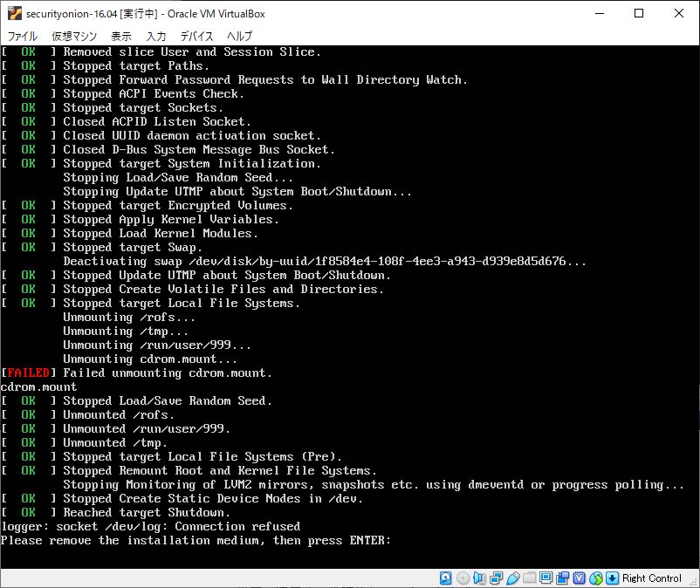Click the 'Stopped target System Initialization.' line

pyautogui.click(x=192, y=164)
